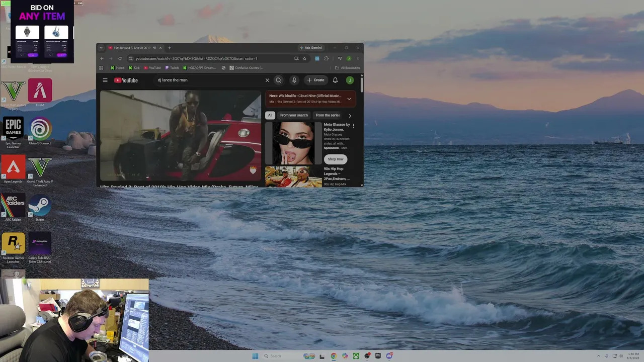The height and width of the screenshot is (362, 644).
Task: Open the Chrome profile avatar
Action: click(349, 58)
